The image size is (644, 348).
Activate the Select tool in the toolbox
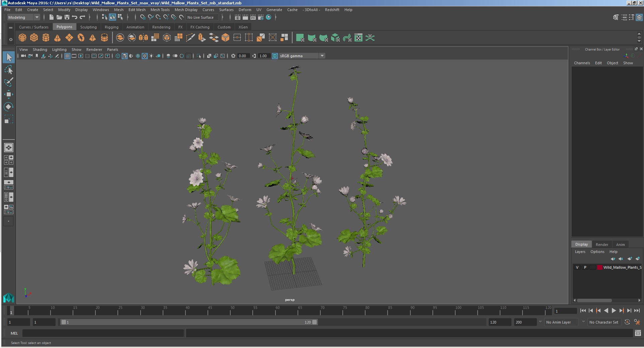pyautogui.click(x=9, y=58)
